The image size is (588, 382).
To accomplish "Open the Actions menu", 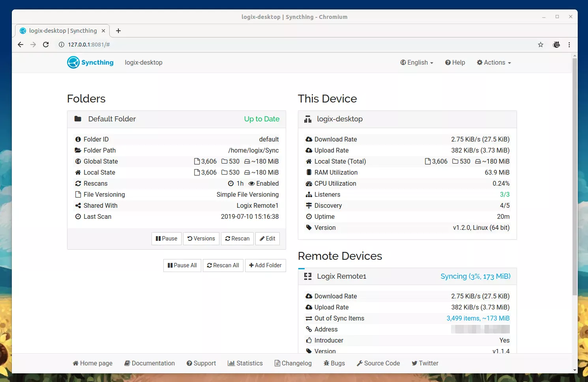I will 493,62.
